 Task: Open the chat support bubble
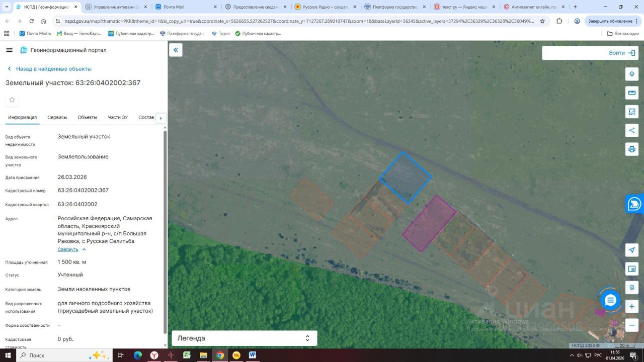[610, 300]
